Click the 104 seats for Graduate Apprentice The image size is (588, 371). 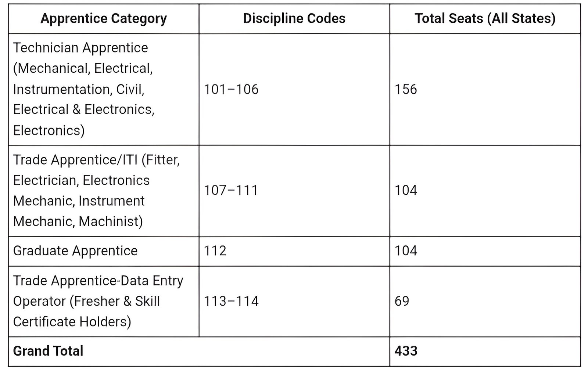coord(406,251)
